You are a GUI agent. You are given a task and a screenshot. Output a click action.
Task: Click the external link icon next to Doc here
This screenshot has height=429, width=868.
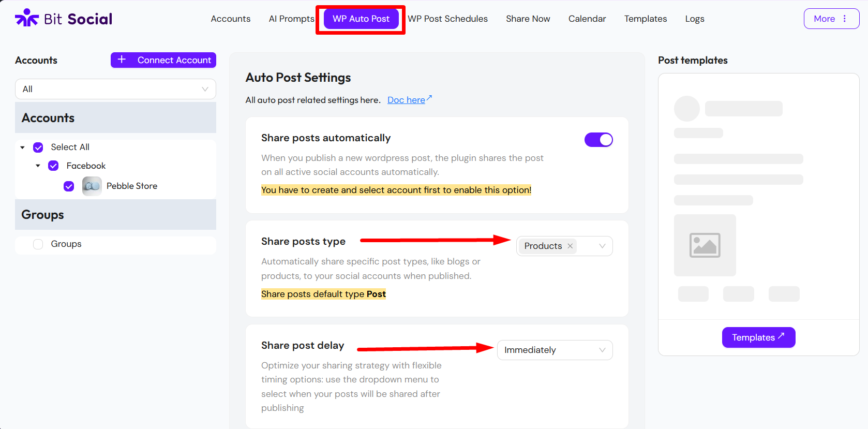(x=428, y=97)
